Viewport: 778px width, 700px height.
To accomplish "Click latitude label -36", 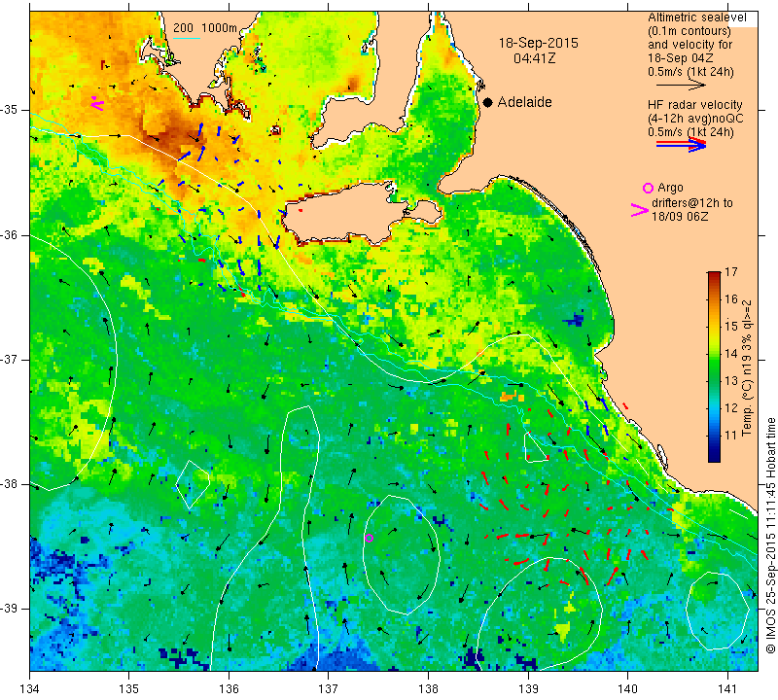I will tap(10, 235).
